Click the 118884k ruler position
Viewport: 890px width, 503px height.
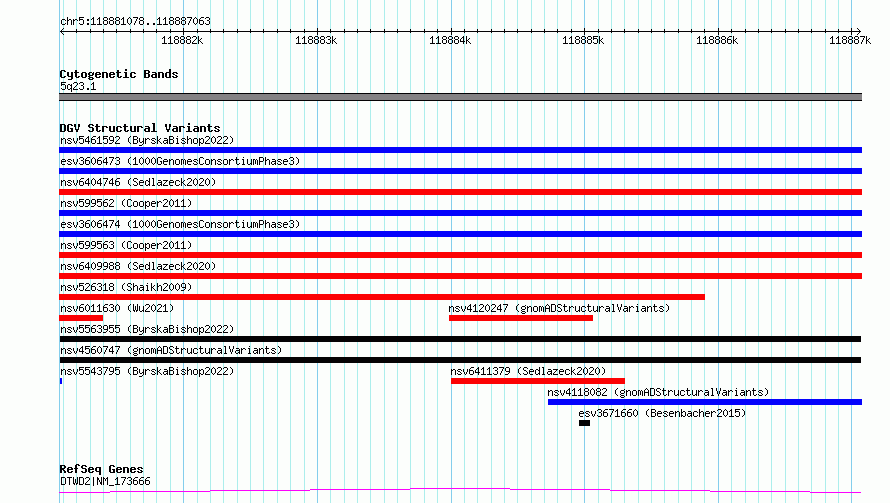[450, 40]
